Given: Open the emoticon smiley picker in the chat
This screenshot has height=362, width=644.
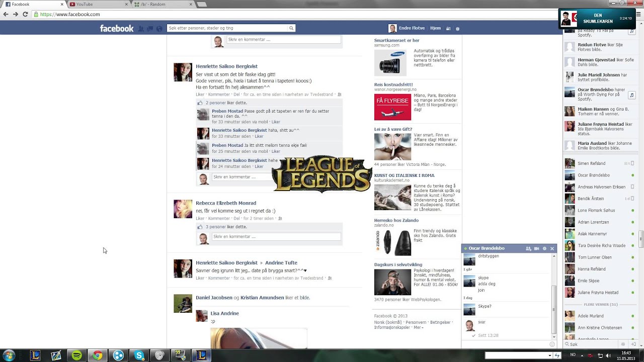Looking at the screenshot, I should click(552, 344).
